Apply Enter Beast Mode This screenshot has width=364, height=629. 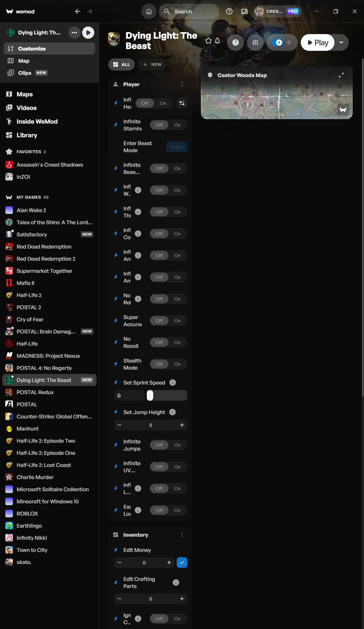pyautogui.click(x=176, y=147)
